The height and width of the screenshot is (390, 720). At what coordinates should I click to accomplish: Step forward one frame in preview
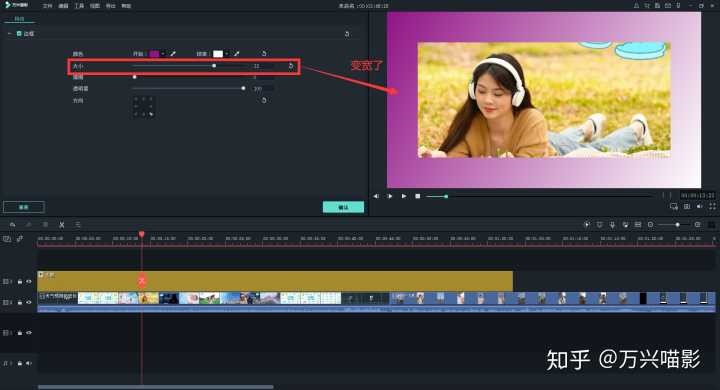point(389,196)
